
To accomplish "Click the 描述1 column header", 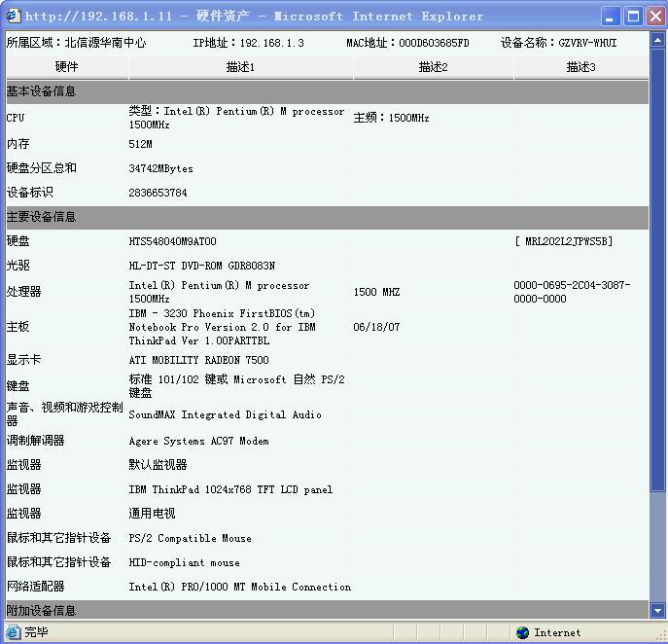I will click(x=240, y=67).
